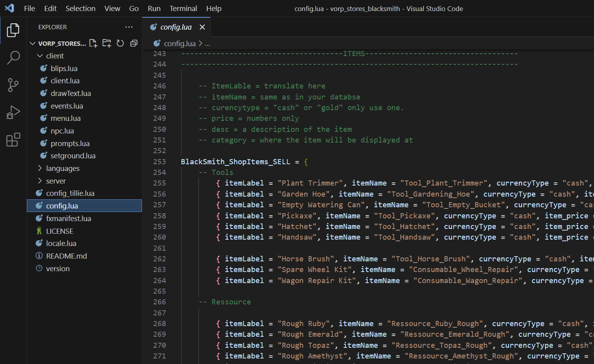Viewport: 594px width, 364px height.
Task: Open the Explorer view in activity bar
Action: [x=13, y=30]
